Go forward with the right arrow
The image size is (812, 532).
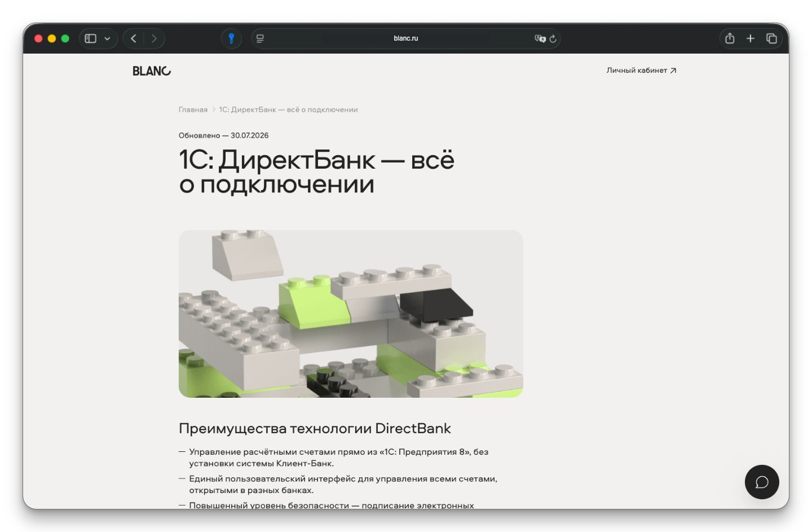[154, 38]
